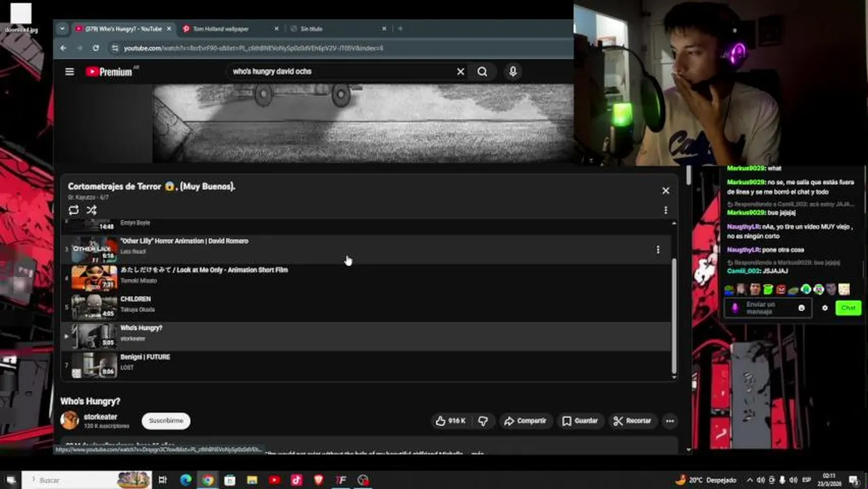
Task: Open tab search dropdown arrow in Chrome
Action: (62, 29)
